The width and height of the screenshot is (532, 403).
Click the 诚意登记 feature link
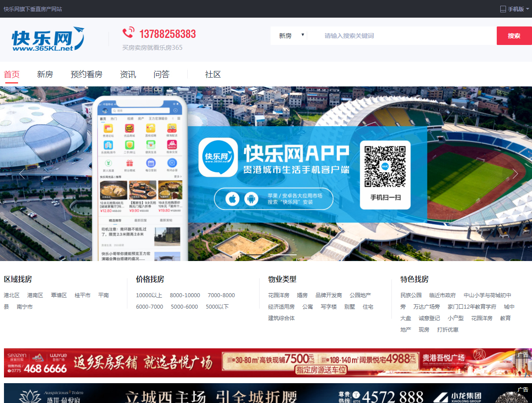[x=429, y=318]
